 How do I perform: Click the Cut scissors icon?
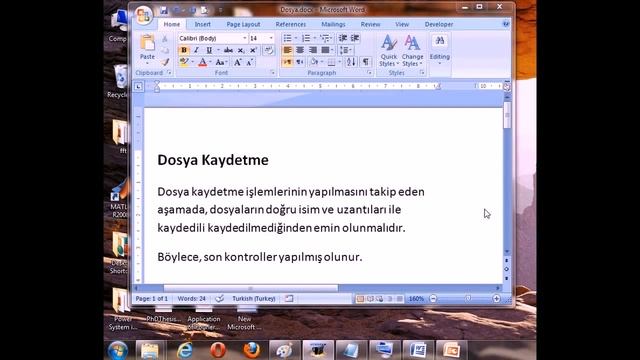tap(165, 39)
